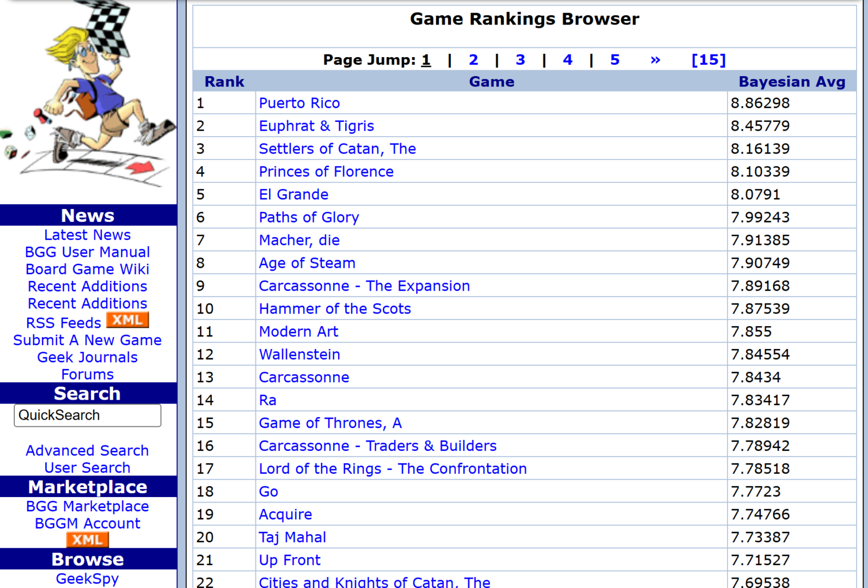This screenshot has height=588, width=868.
Task: Open Hammer of the Scots
Action: 335,309
